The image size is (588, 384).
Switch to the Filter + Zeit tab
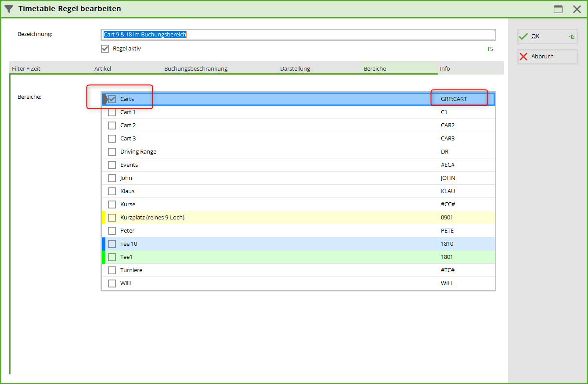pyautogui.click(x=26, y=69)
